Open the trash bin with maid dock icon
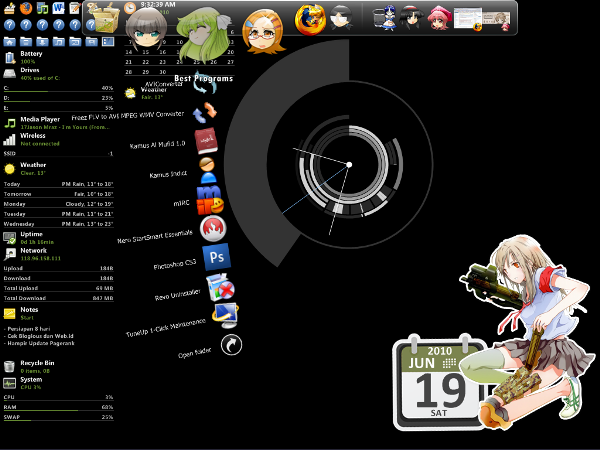This screenshot has width=600, height=450. (x=385, y=18)
